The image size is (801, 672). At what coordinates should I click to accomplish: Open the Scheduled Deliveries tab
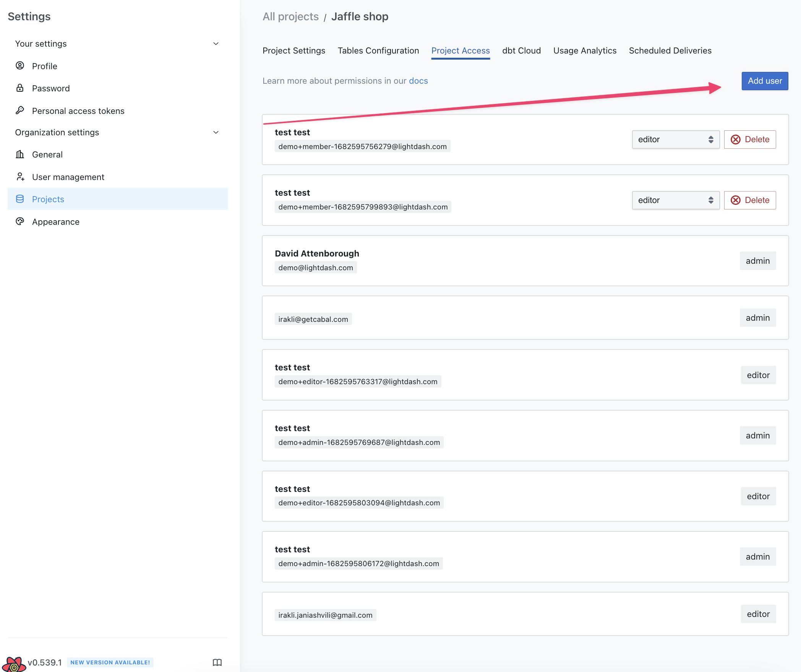click(x=670, y=50)
